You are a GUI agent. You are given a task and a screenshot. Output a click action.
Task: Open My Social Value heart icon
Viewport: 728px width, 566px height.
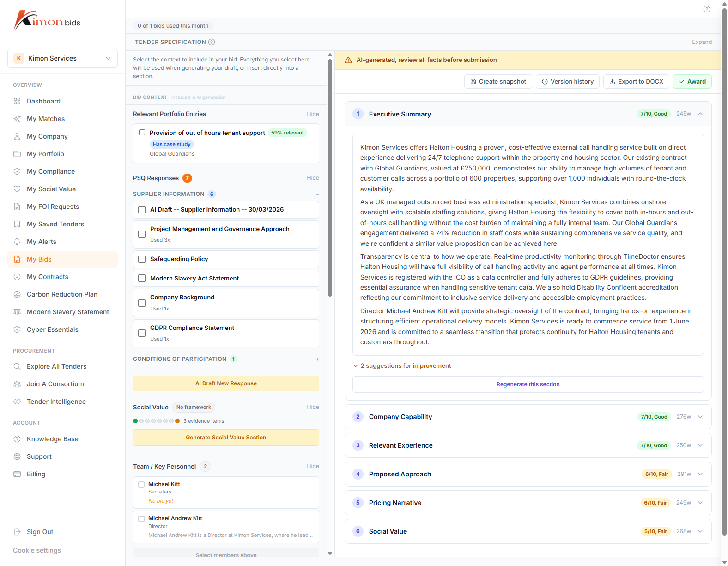(x=17, y=189)
